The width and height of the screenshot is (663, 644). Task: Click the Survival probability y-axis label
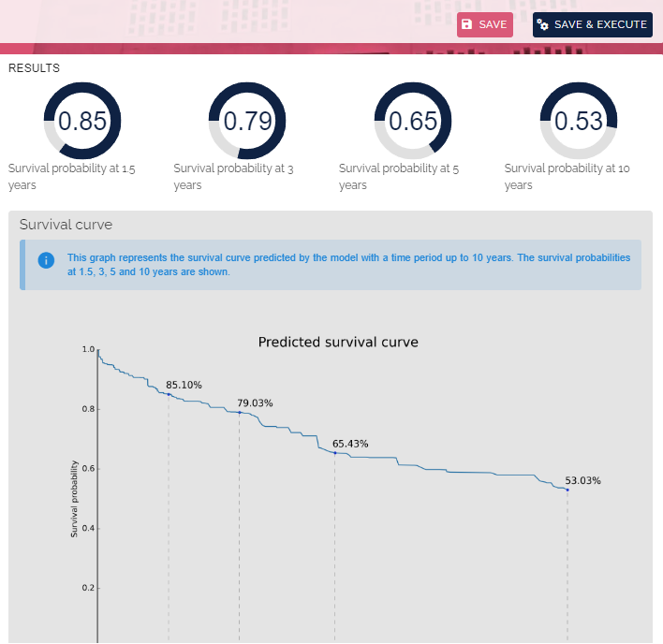click(74, 499)
